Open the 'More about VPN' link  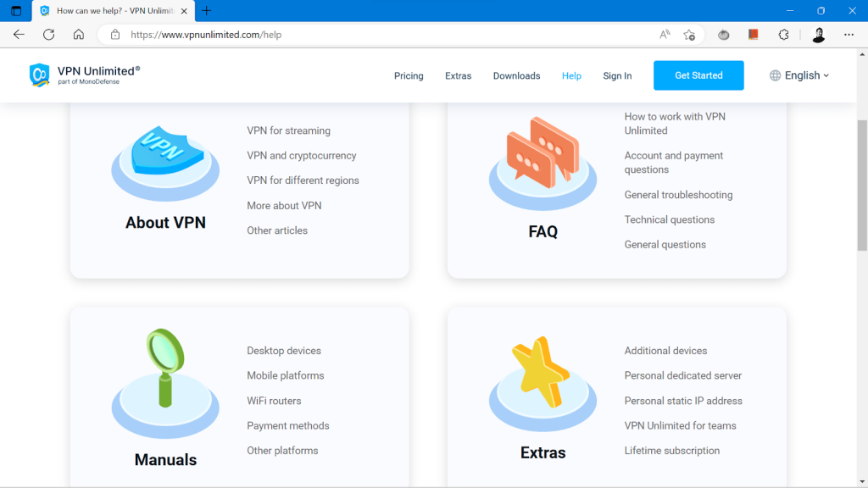tap(284, 205)
